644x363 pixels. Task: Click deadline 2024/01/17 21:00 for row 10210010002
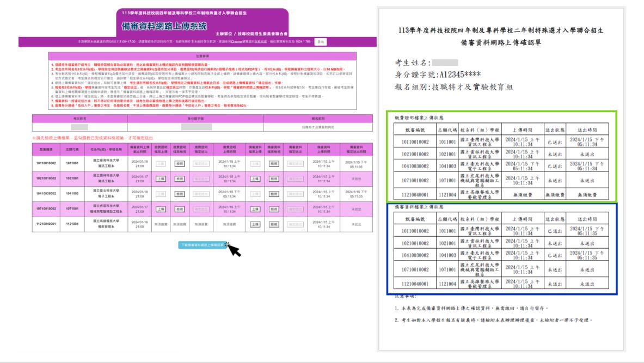pyautogui.click(x=140, y=179)
